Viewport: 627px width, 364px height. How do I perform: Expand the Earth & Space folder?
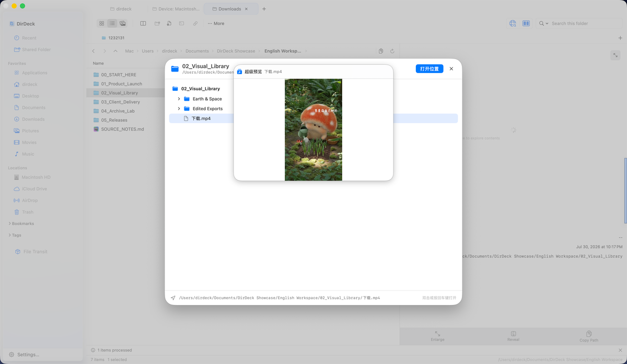pyautogui.click(x=179, y=99)
